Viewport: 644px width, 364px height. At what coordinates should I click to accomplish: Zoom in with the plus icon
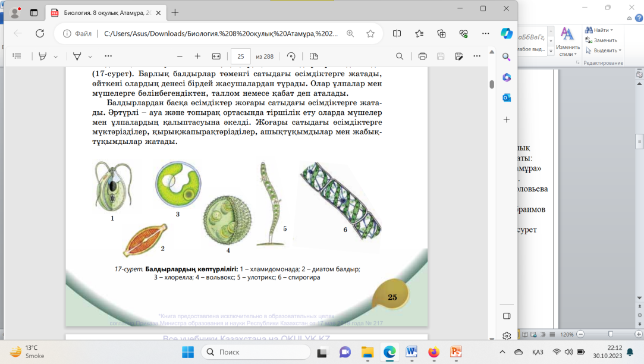[x=197, y=57]
